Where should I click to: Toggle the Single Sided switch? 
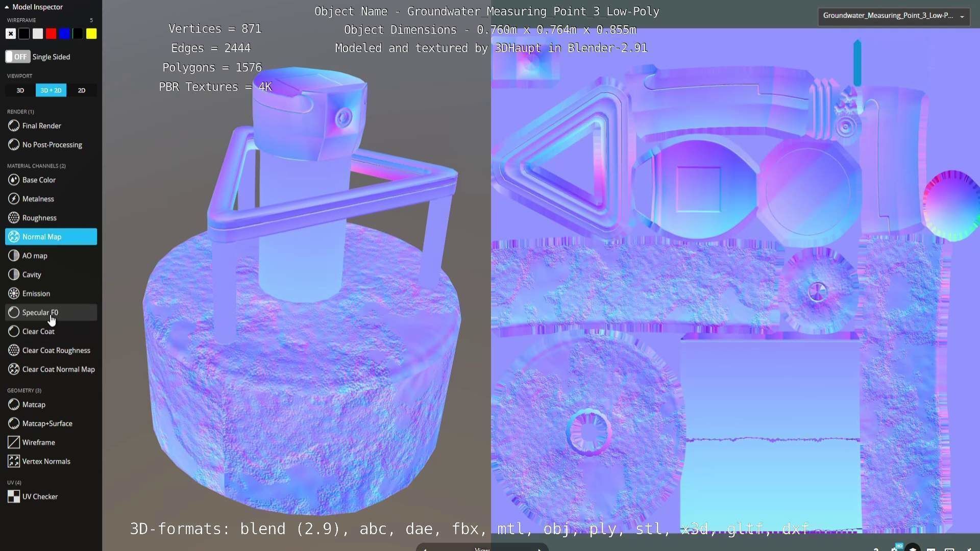click(x=18, y=57)
